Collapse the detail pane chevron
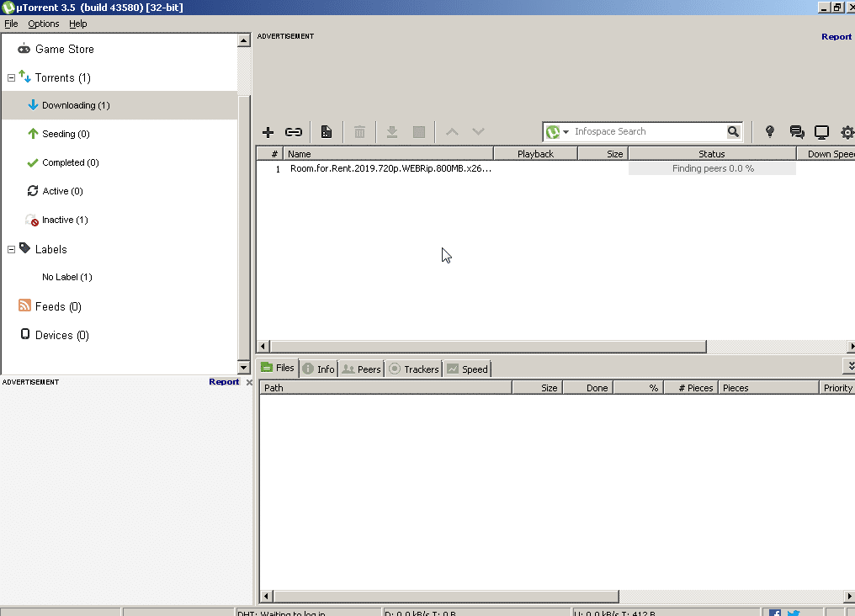The height and width of the screenshot is (616, 855). click(x=850, y=366)
